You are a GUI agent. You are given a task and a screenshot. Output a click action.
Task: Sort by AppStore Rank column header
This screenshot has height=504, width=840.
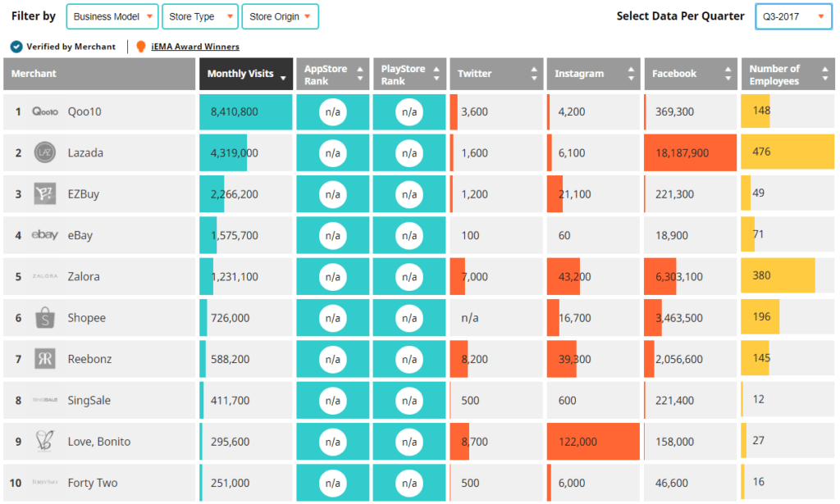coord(332,74)
